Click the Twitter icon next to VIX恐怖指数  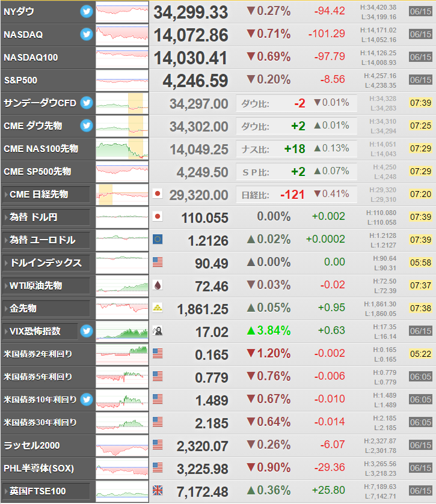point(86,331)
